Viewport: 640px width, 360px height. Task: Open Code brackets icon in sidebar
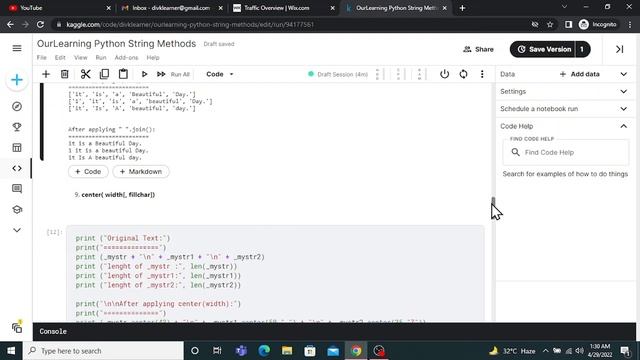(17, 168)
